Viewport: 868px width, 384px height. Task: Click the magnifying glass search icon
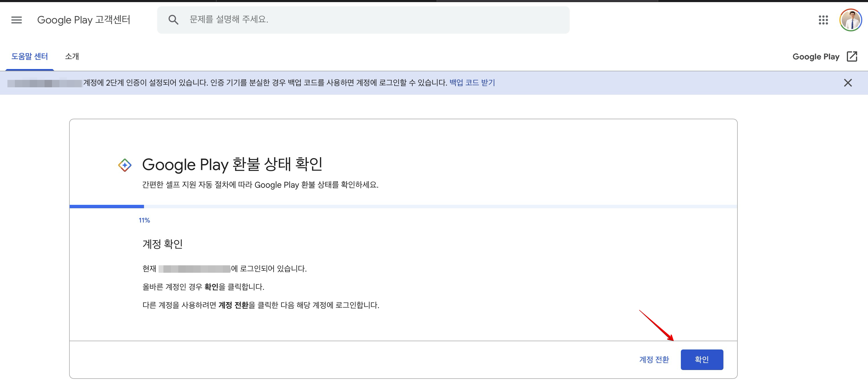tap(173, 20)
